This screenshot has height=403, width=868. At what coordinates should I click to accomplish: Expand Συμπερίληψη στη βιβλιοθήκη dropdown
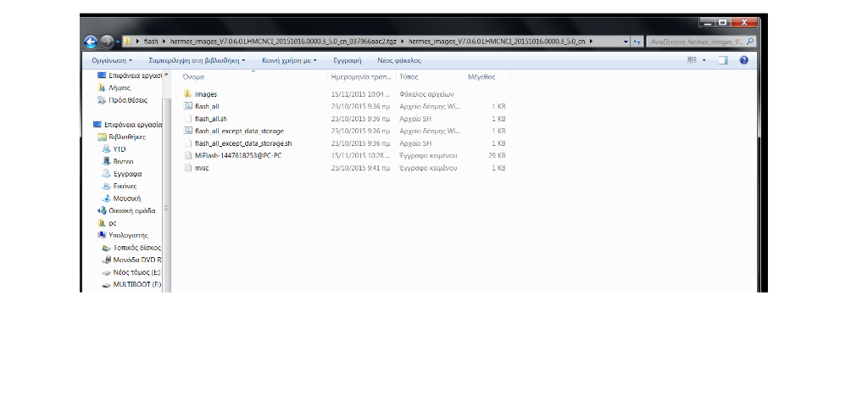pos(197,60)
